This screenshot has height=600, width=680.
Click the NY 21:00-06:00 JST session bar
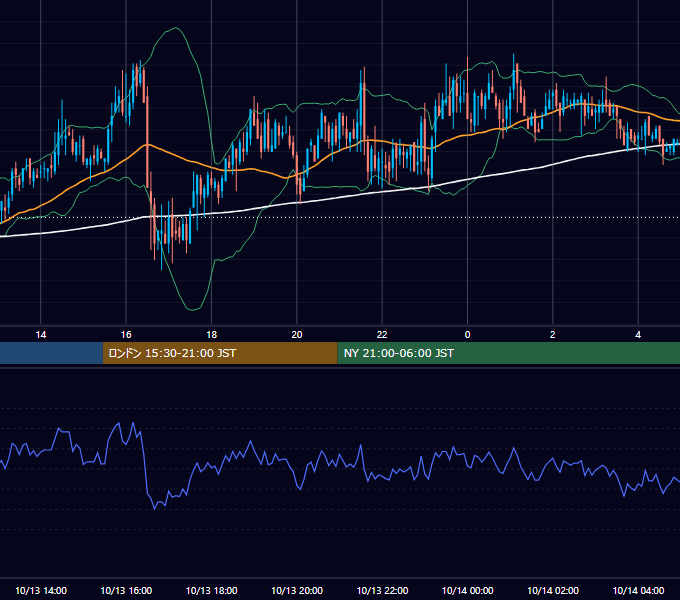pos(509,353)
